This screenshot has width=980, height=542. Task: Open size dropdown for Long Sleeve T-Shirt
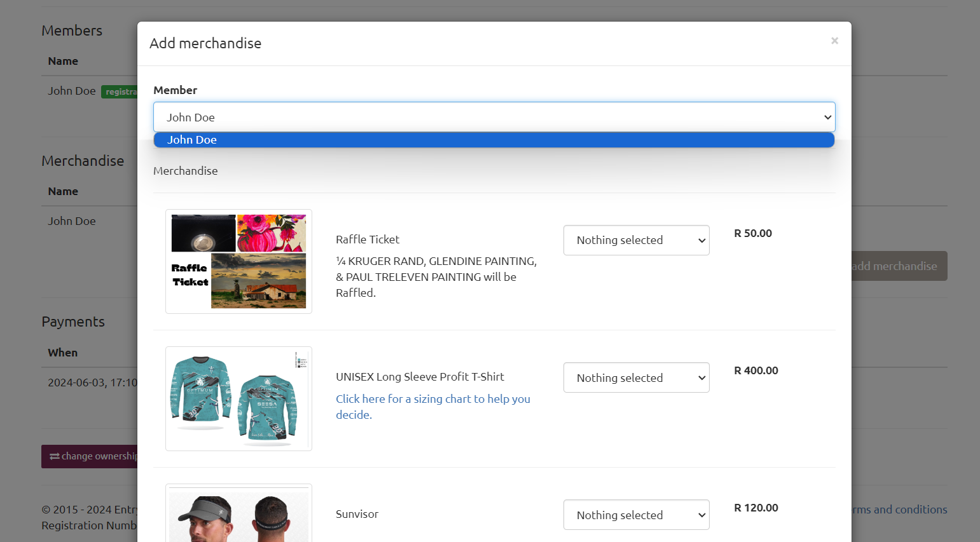[x=636, y=377]
